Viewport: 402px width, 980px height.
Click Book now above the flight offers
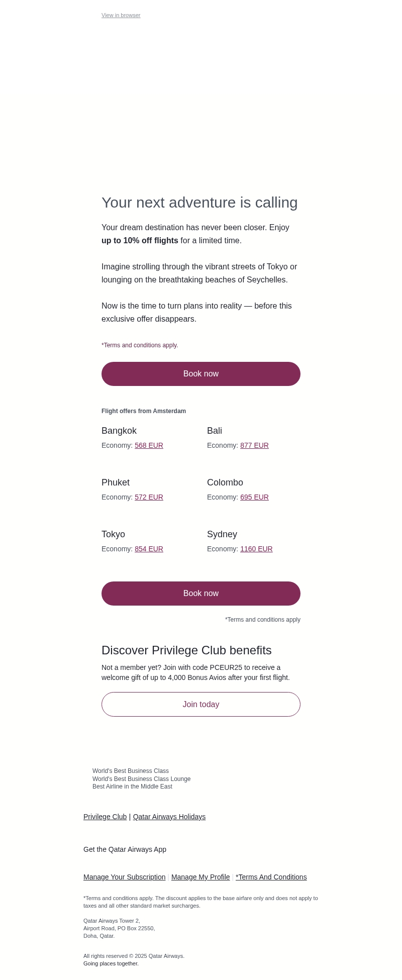click(x=201, y=374)
